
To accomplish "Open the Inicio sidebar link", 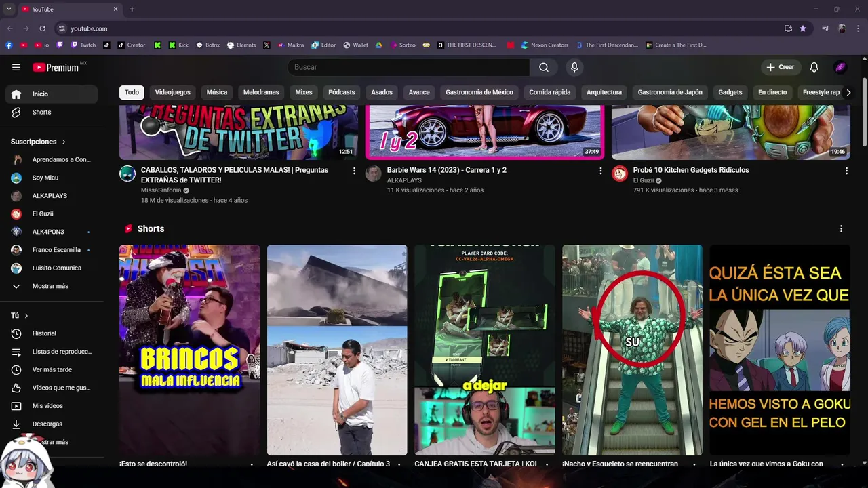I will tap(52, 94).
